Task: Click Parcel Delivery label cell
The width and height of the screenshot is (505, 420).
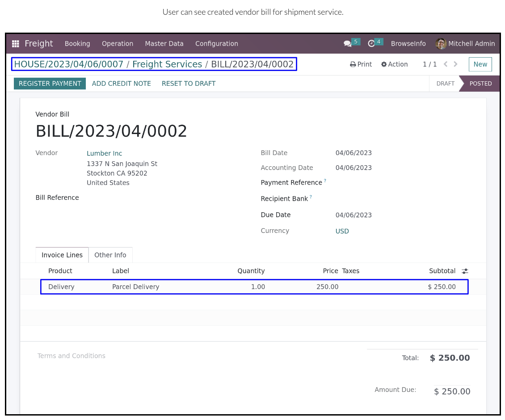Action: pos(135,287)
